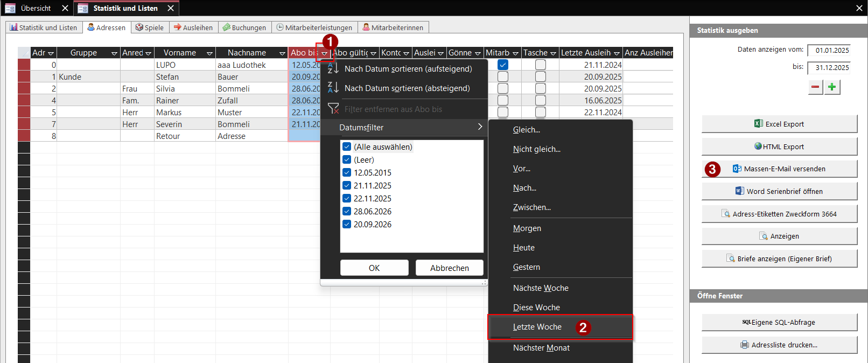Select Letzte Woche in date filter menu
The width and height of the screenshot is (868, 363).
click(537, 327)
